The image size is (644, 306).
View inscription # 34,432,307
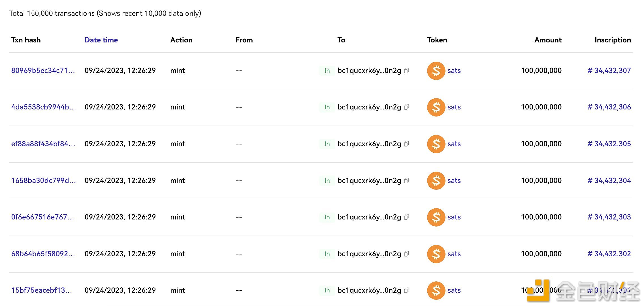(x=609, y=70)
